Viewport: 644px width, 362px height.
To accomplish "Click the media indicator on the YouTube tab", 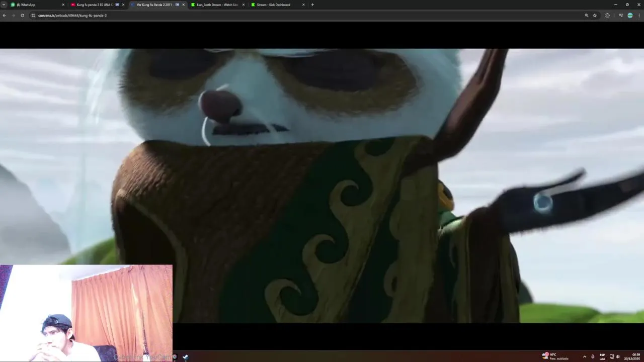I will click(x=117, y=5).
